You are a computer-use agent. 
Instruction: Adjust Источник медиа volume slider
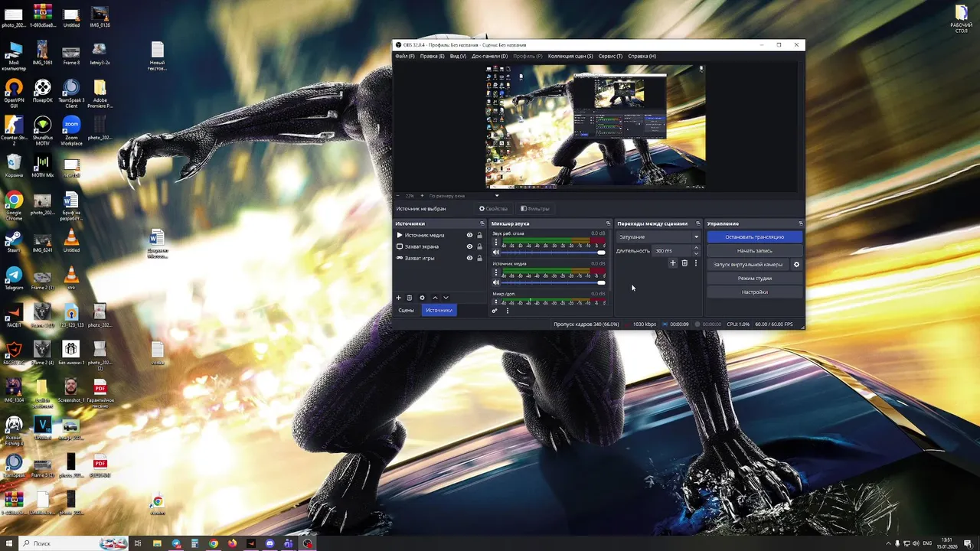pyautogui.click(x=553, y=282)
